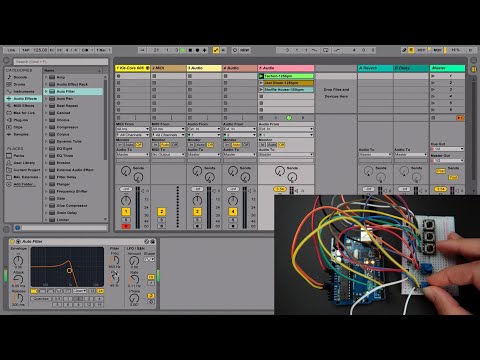
Task: Toggle track 1 activator button
Action: [x=126, y=212]
